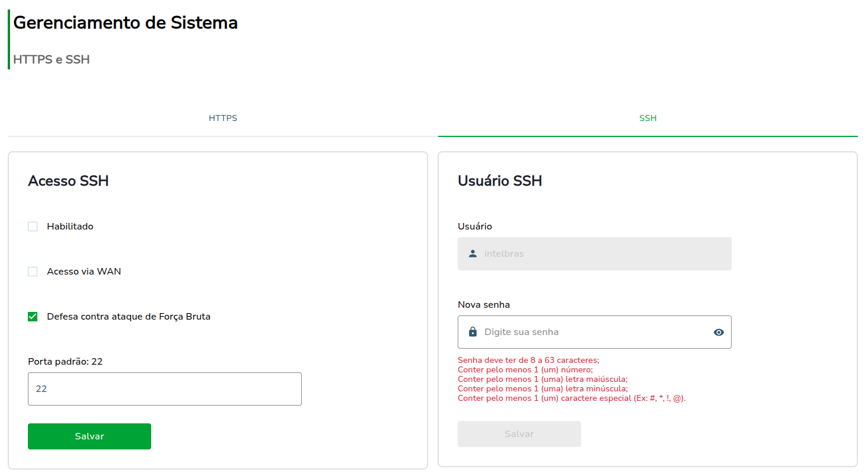Click the Defesa contra ataque de Força Bruta label
This screenshot has height=472, width=868.
click(129, 317)
